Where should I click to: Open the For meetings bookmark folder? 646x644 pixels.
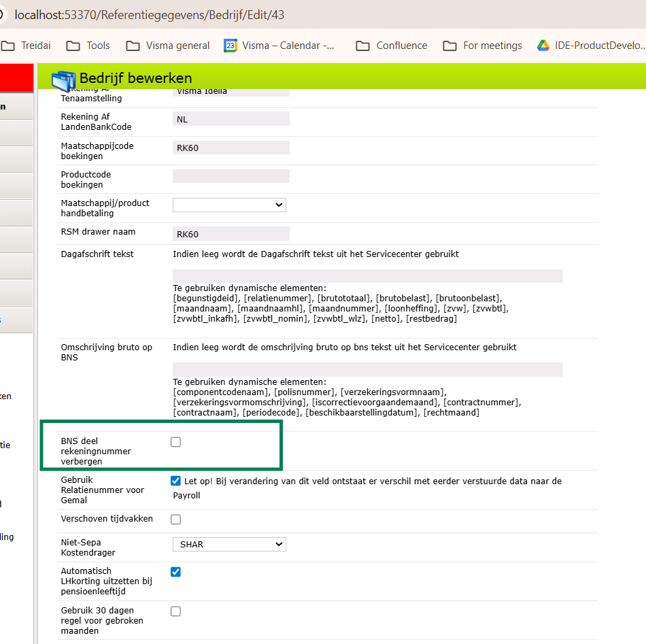[x=482, y=46]
